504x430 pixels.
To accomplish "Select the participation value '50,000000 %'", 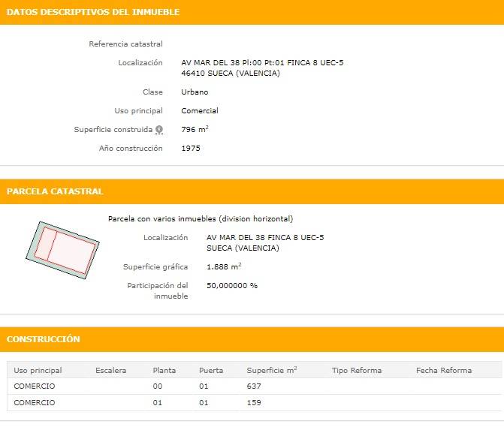I will coord(232,285).
